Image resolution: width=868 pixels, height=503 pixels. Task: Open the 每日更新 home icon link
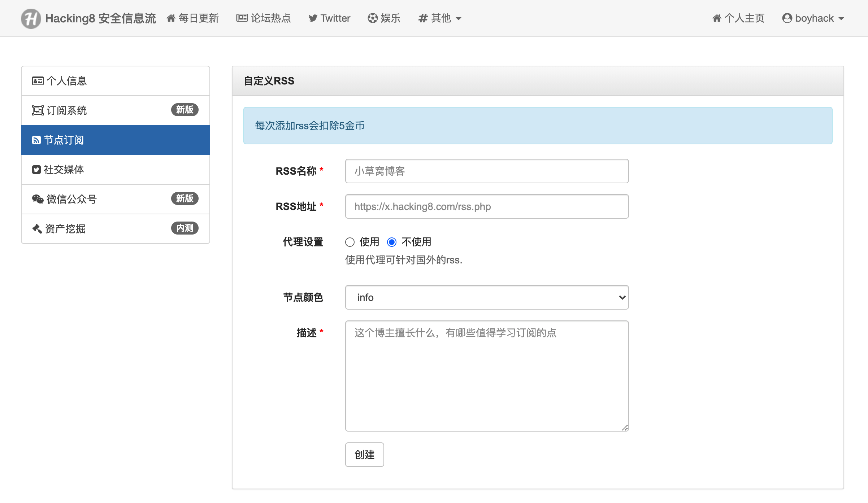[171, 18]
